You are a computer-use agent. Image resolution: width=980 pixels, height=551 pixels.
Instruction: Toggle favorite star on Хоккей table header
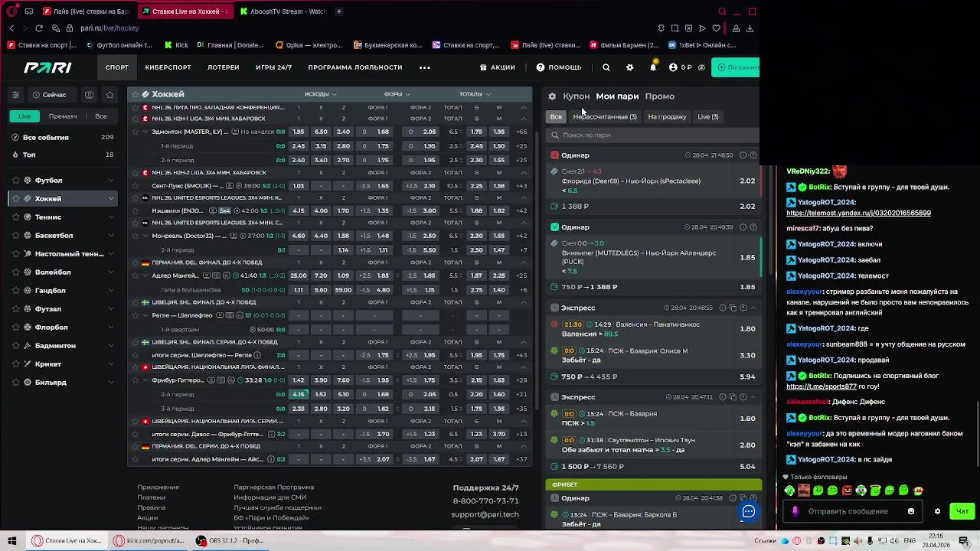136,94
